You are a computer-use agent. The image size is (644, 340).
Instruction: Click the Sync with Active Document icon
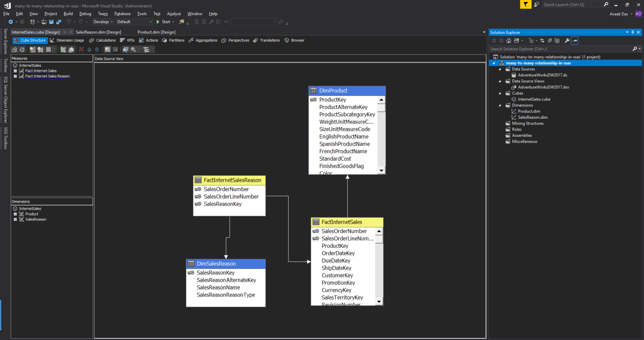(543, 41)
